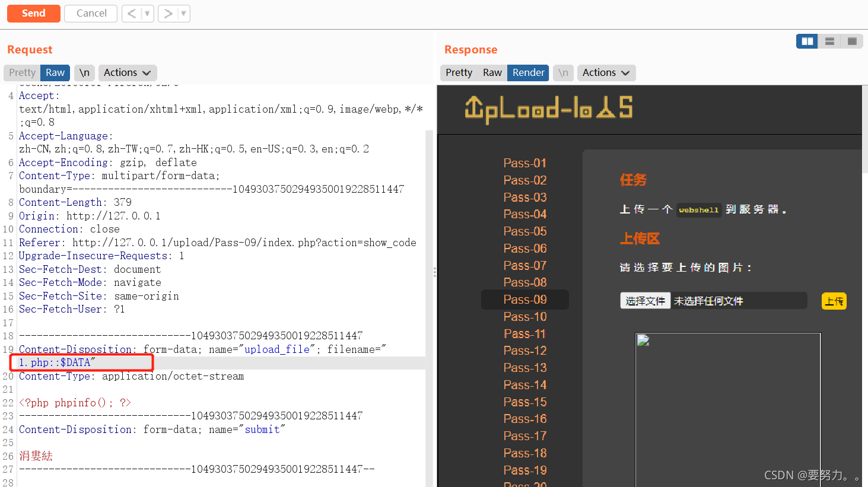The height and width of the screenshot is (487, 868).
Task: Go to previous request with back arrow
Action: click(x=132, y=13)
